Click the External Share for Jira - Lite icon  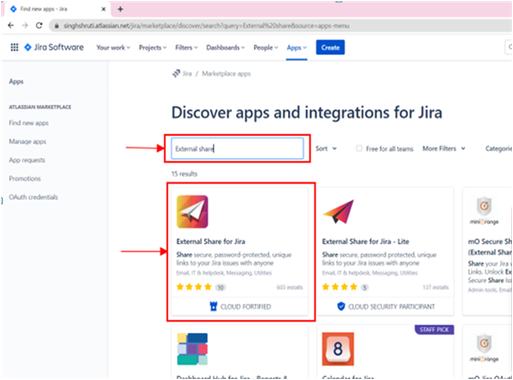pyautogui.click(x=338, y=212)
